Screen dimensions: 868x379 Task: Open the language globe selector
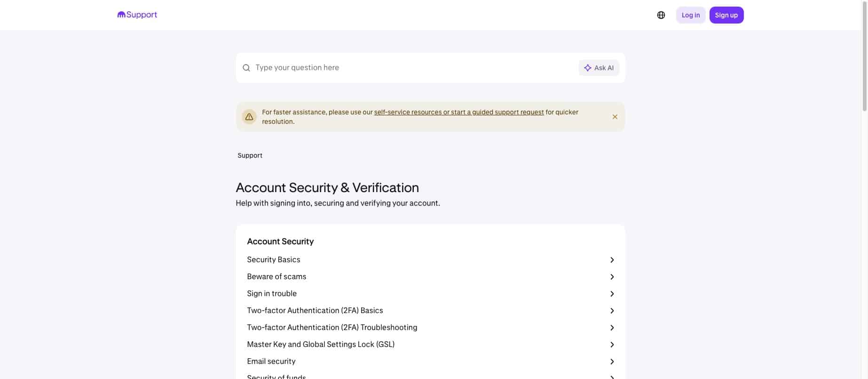click(661, 15)
